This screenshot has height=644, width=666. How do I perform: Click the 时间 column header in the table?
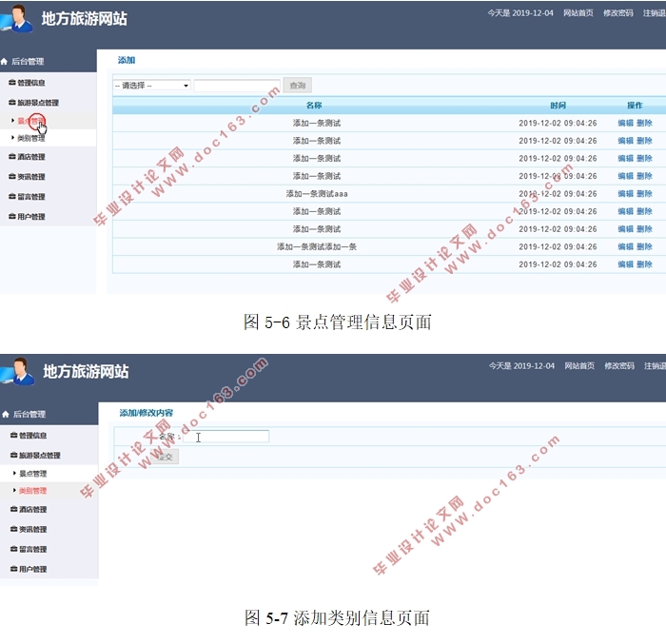pyautogui.click(x=558, y=106)
